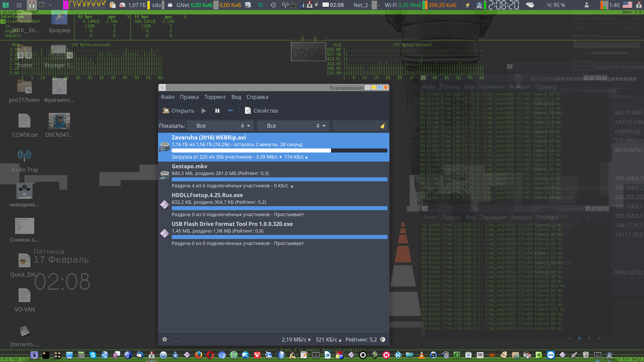This screenshot has height=362, width=644.
Task: Click the ratio statistics yin-yang icon
Action: click(x=383, y=340)
